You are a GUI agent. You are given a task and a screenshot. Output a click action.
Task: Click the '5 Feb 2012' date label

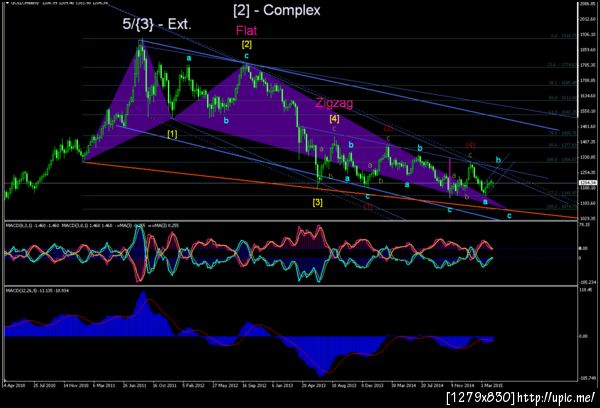click(x=193, y=385)
